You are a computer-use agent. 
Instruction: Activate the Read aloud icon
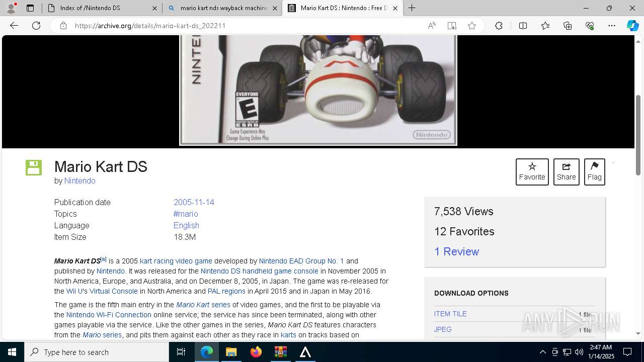432,26
